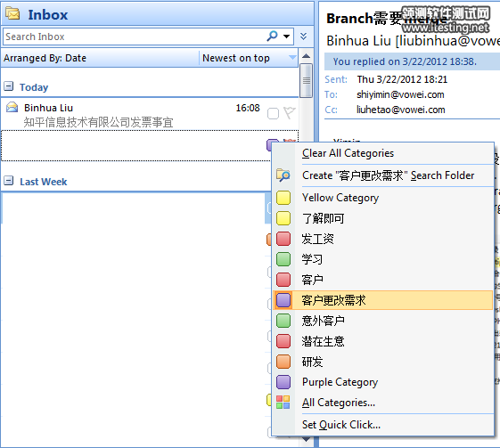Click the red 发工资 category icon
The image size is (500, 448).
tap(283, 239)
